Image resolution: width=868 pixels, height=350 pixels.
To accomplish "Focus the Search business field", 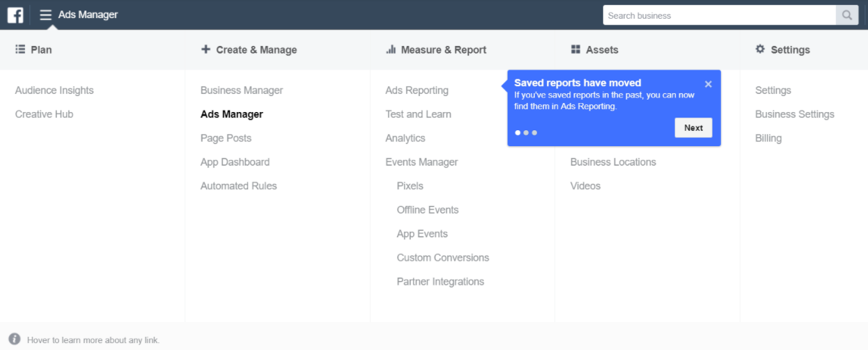I will point(720,15).
